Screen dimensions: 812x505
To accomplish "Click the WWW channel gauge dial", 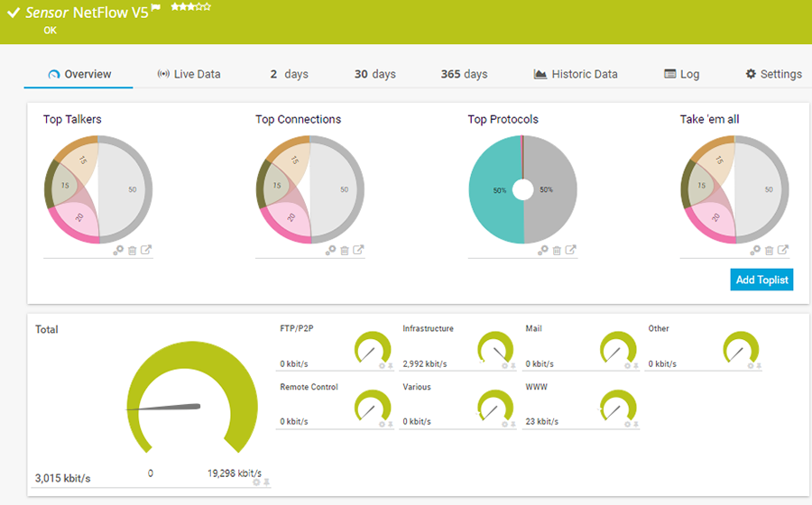I will 618,406.
